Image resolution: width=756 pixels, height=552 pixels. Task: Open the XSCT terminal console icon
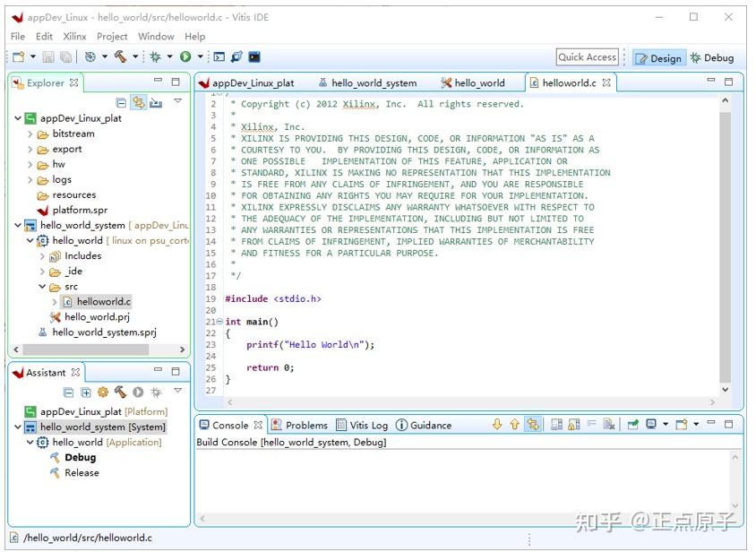pyautogui.click(x=219, y=56)
